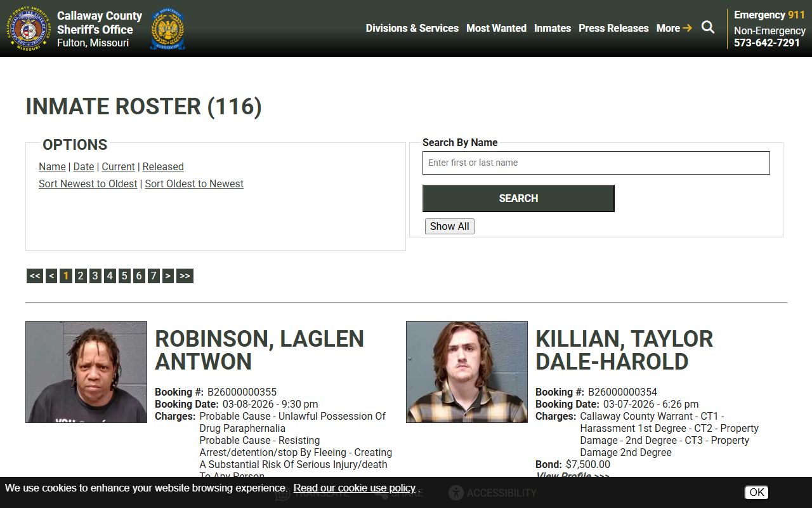
Task: Select page 7 in the pagination
Action: click(154, 276)
